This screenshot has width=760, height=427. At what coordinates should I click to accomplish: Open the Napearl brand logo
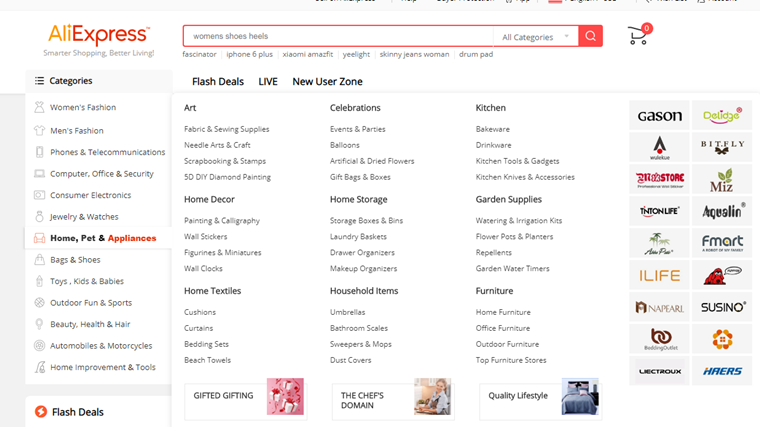(x=659, y=307)
